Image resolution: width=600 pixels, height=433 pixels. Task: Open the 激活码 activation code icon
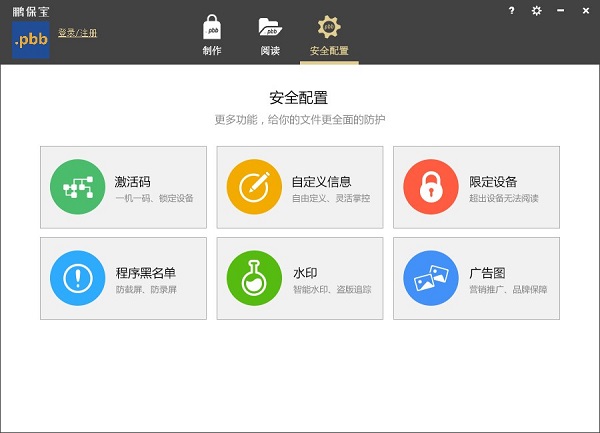(78, 187)
